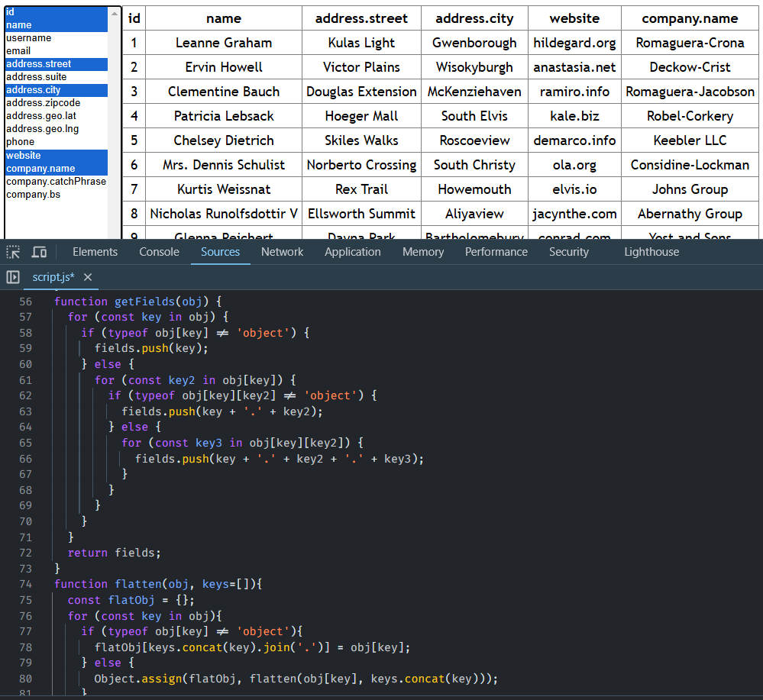Click the 'Clementine Bauch' table cell
This screenshot has width=763, height=700.
(224, 92)
